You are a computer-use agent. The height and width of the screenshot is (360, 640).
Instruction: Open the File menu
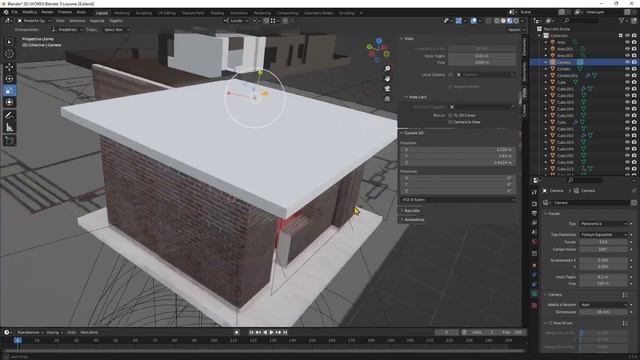pos(14,12)
